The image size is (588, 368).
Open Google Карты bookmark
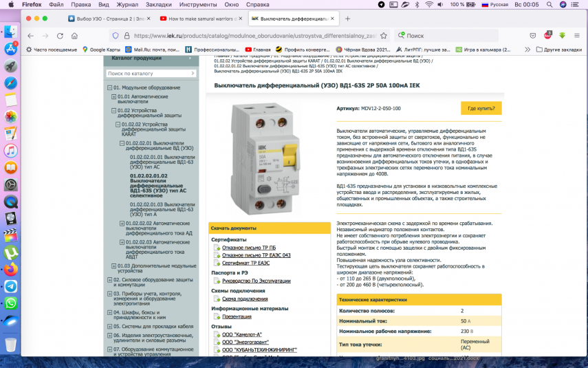tap(101, 50)
